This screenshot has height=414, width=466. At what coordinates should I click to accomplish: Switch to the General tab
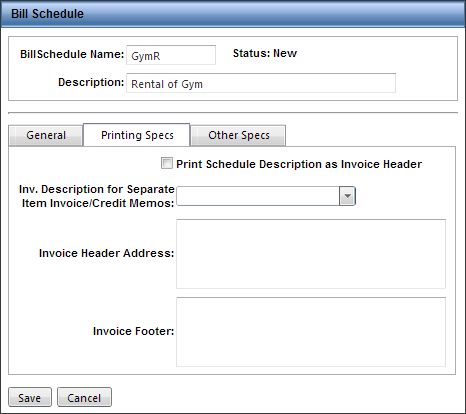click(46, 135)
